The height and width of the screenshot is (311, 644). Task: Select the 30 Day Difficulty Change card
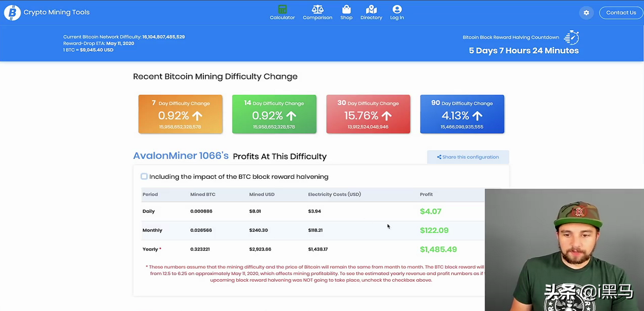point(368,114)
